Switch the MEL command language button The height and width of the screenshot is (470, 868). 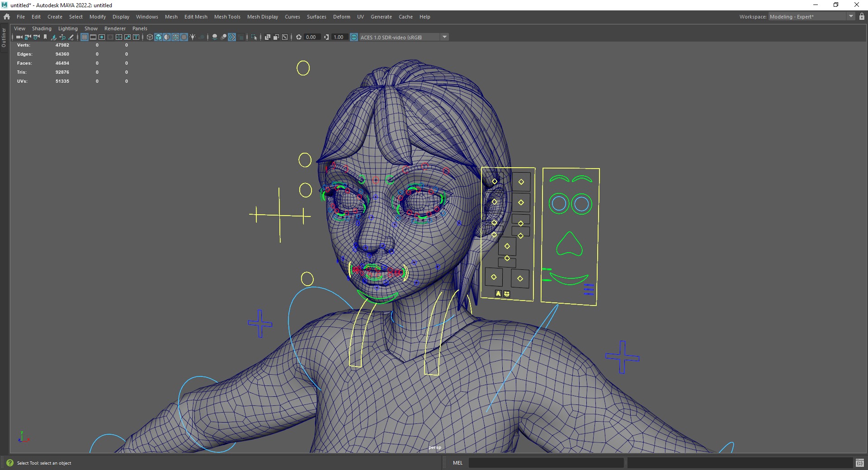pyautogui.click(x=458, y=463)
